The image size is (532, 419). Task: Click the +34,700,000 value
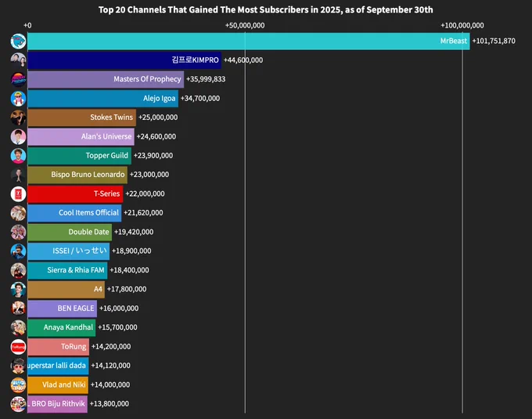coord(200,99)
